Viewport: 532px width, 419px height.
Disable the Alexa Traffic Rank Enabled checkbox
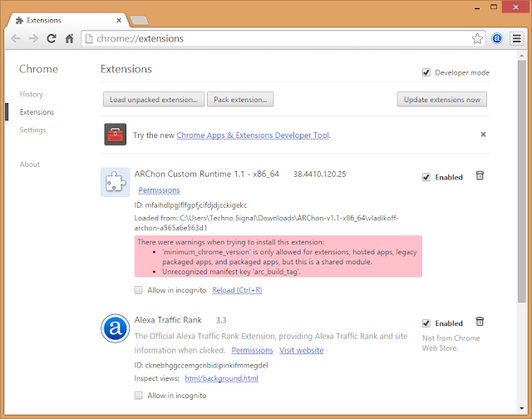coord(426,323)
